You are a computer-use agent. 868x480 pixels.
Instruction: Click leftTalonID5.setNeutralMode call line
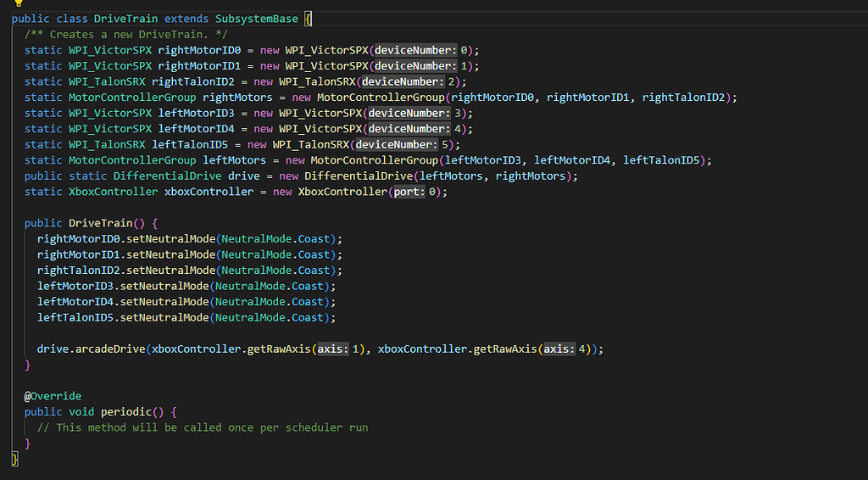[x=186, y=317]
